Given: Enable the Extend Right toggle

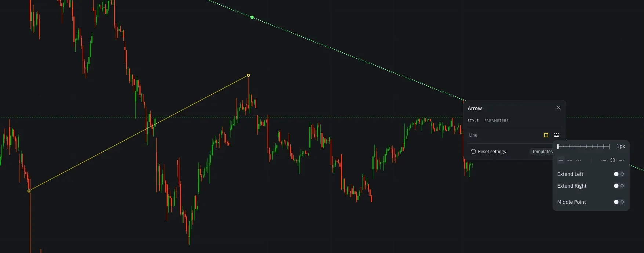Looking at the screenshot, I should point(619,186).
